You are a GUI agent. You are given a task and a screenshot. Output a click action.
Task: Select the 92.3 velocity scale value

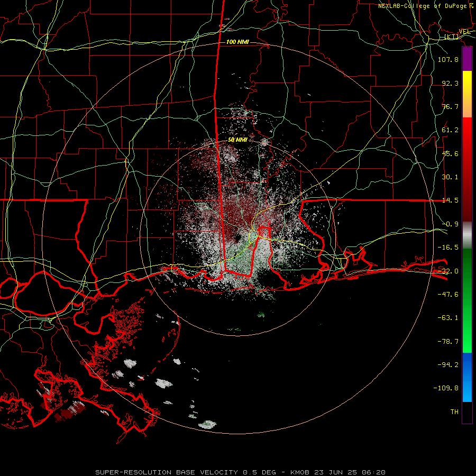[450, 83]
